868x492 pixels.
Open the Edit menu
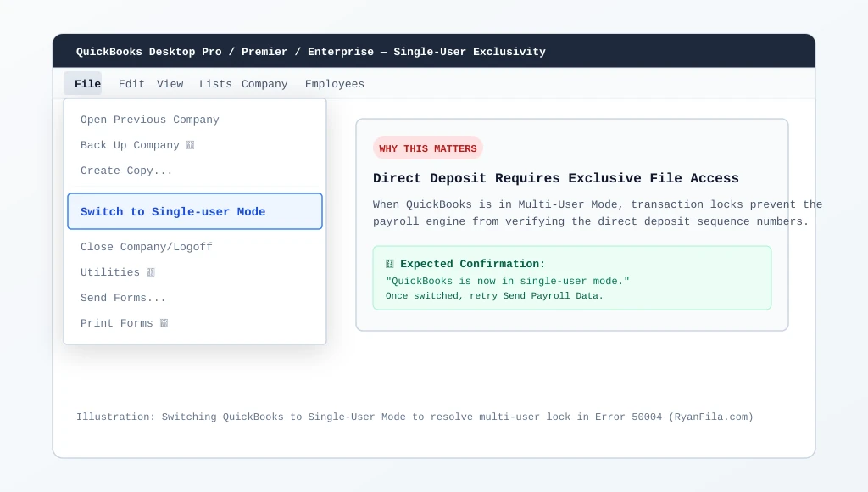tap(131, 84)
